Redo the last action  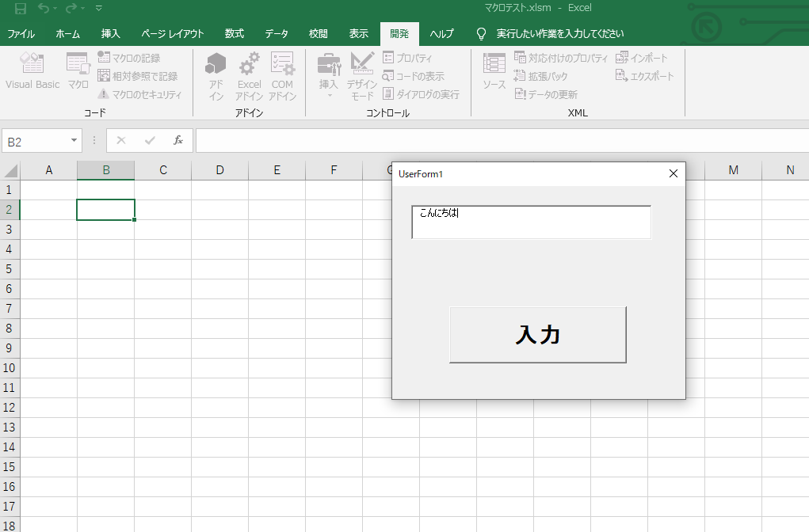click(x=71, y=8)
